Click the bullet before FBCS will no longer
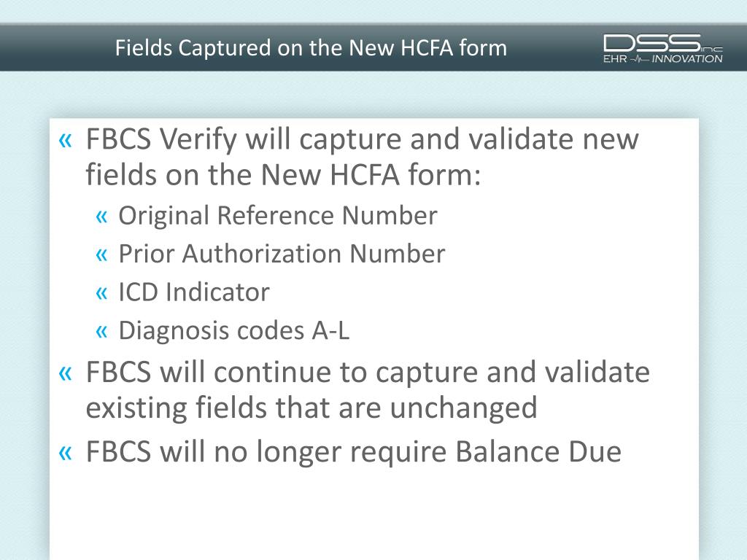The height and width of the screenshot is (560, 747). [x=65, y=453]
